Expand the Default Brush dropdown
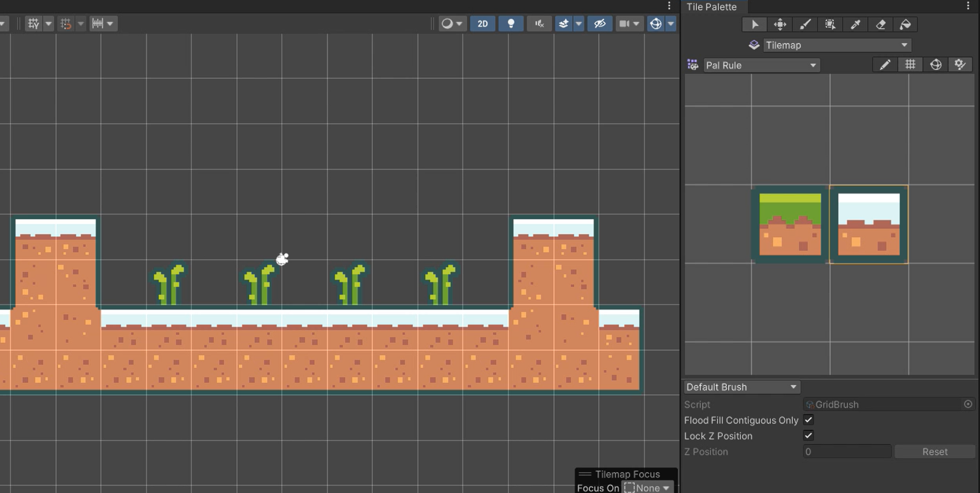The height and width of the screenshot is (493, 980). tap(741, 387)
